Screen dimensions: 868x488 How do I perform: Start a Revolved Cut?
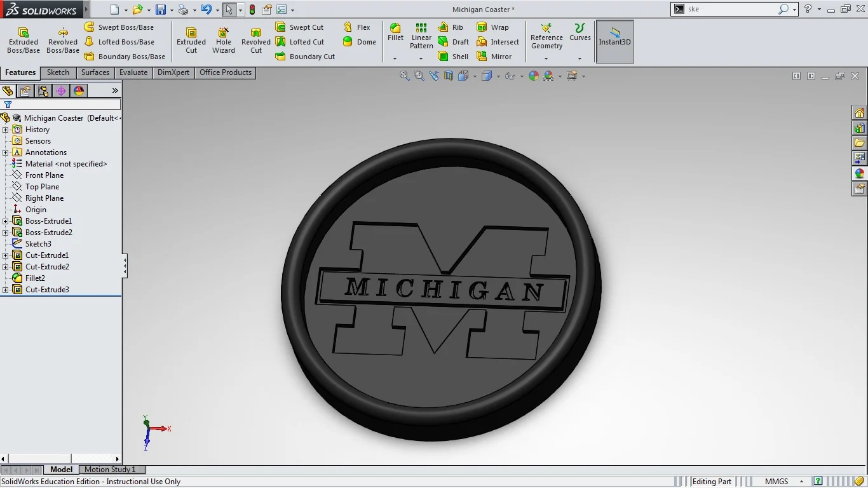(x=256, y=41)
